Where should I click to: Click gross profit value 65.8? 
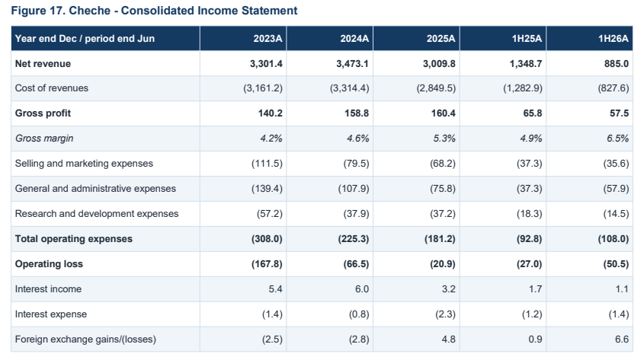click(533, 113)
